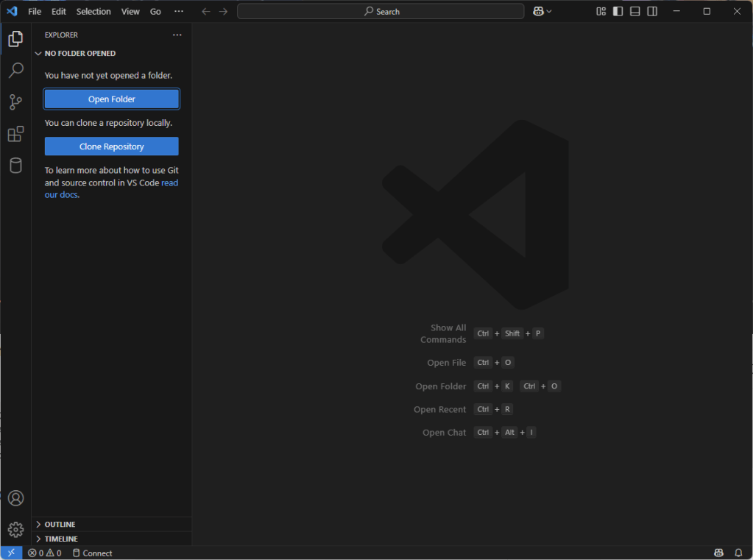Toggle the Secondary Side Bar
This screenshot has width=753, height=560.
point(652,11)
